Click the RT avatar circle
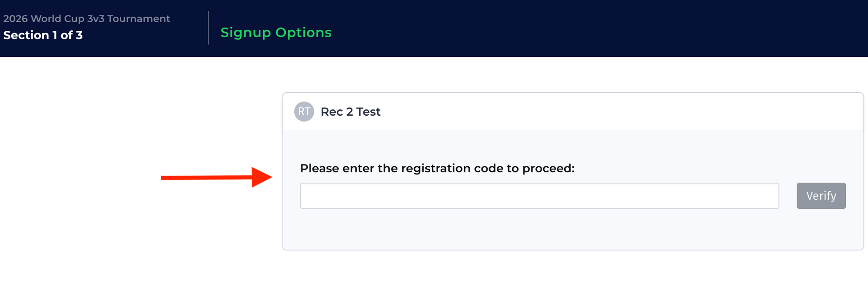The image size is (868, 283). [304, 112]
